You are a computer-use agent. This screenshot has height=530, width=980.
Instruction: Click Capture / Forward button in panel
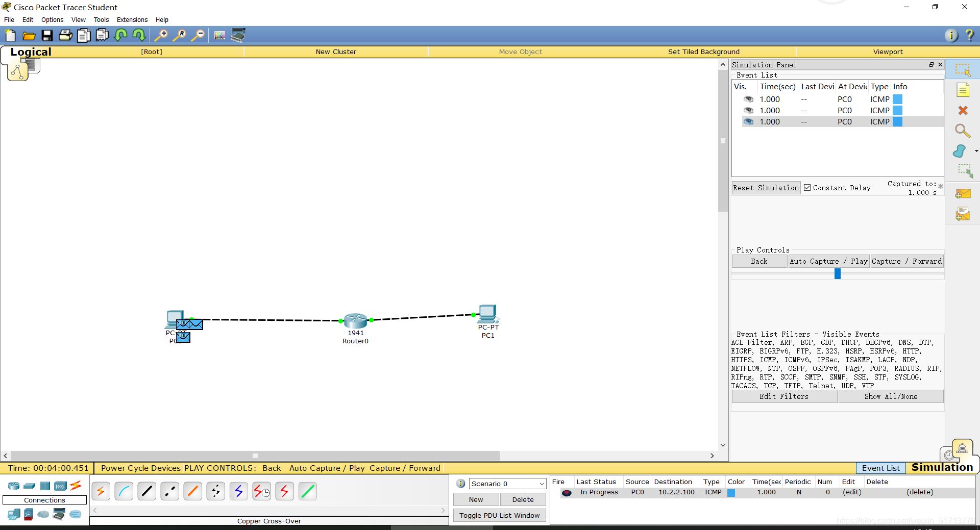click(x=906, y=261)
